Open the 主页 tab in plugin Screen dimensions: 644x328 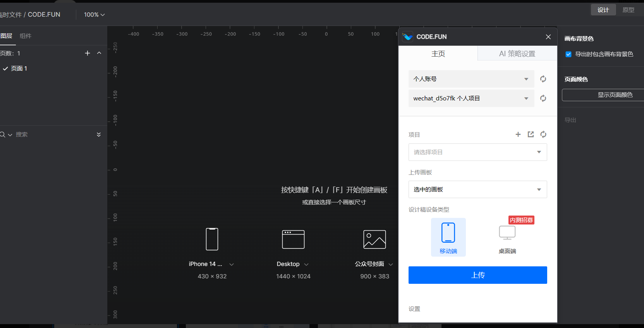(x=438, y=54)
